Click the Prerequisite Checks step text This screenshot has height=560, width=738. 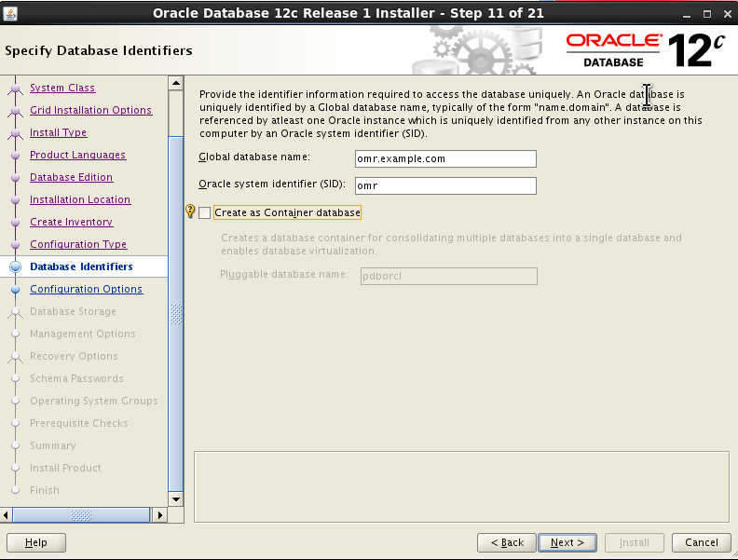click(x=79, y=423)
